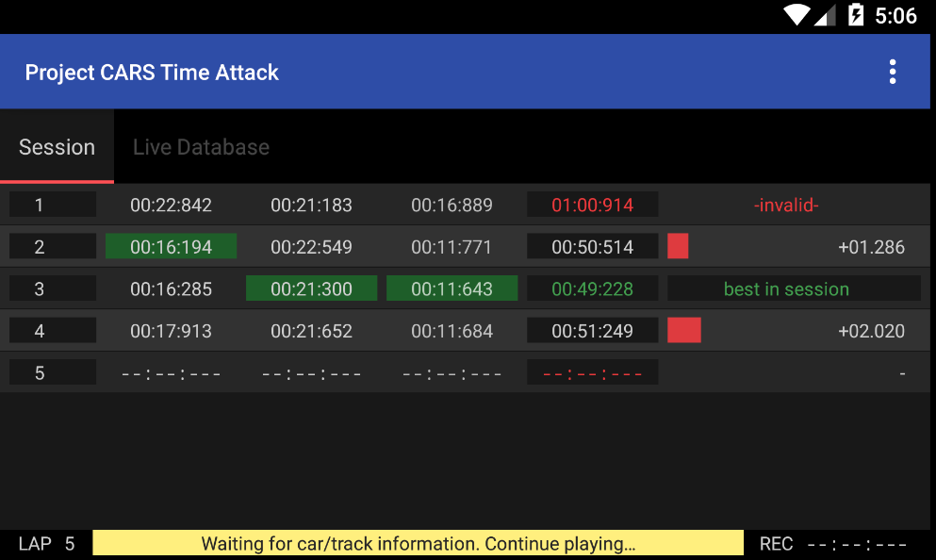The height and width of the screenshot is (560, 936).
Task: Tap the REC label
Action: point(776,543)
